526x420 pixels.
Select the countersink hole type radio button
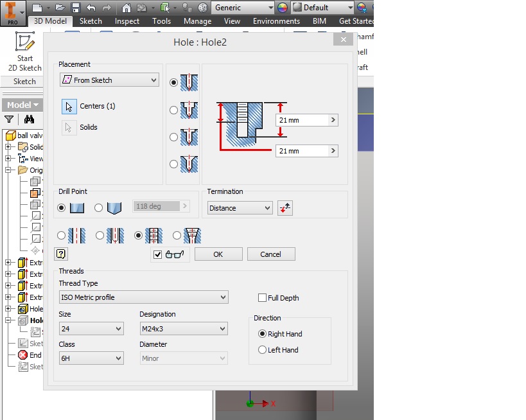173,164
